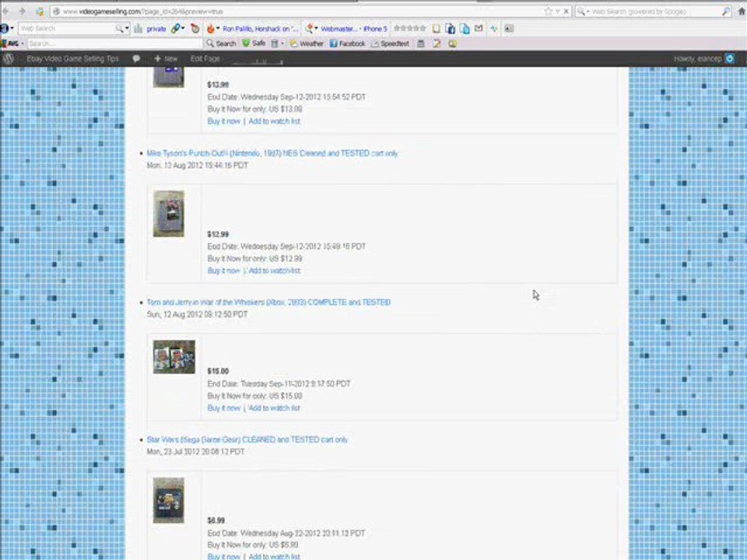This screenshot has width=747, height=560.
Task: Focus the AVG Search text field
Action: (x=114, y=44)
